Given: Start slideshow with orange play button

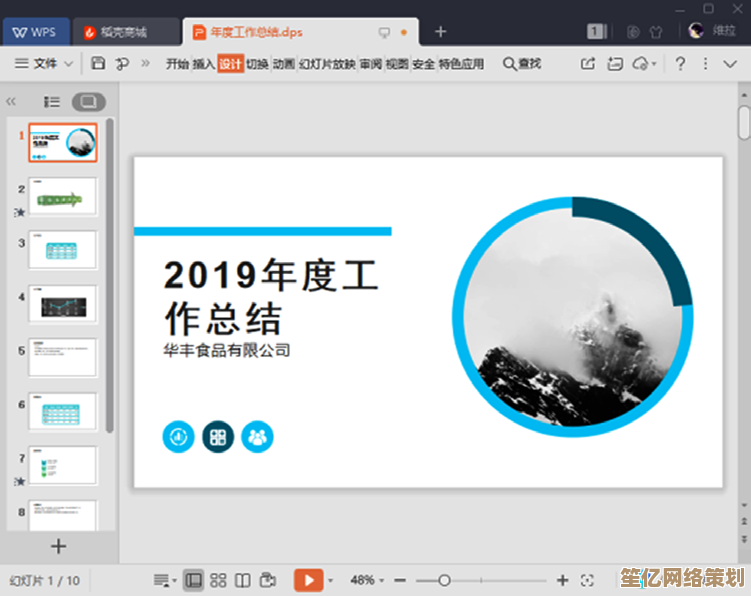Looking at the screenshot, I should [308, 580].
